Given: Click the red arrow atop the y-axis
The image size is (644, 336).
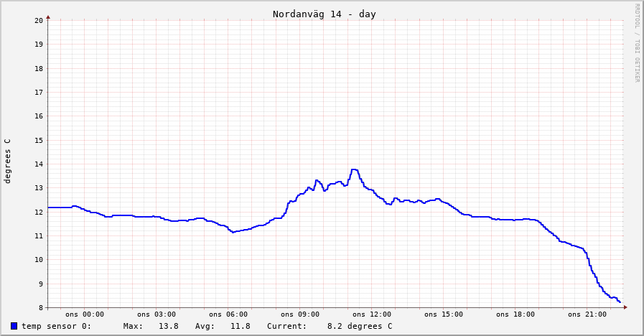Looking at the screenshot, I should [x=48, y=17].
